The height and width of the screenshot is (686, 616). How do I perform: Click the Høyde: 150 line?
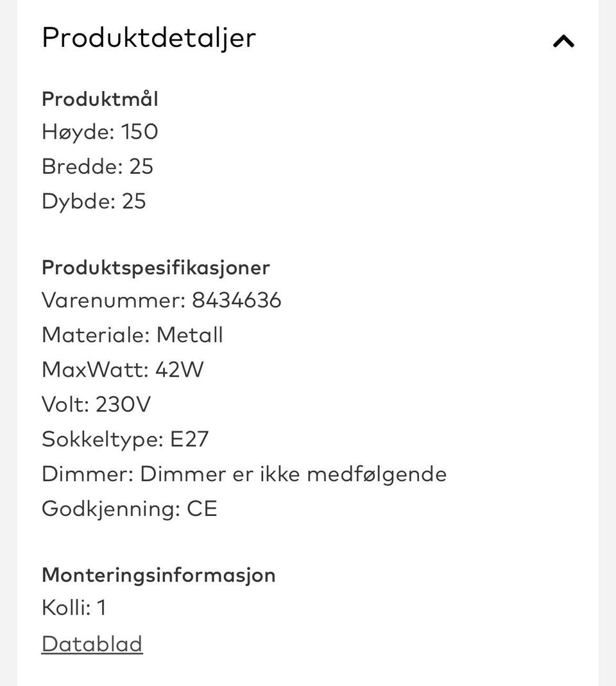tap(99, 132)
